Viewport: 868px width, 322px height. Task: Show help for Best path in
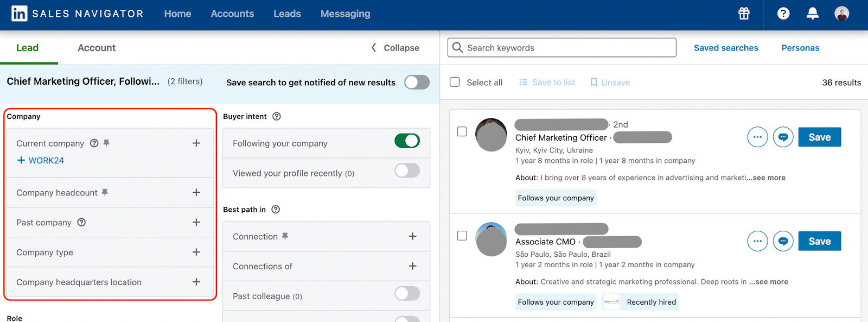point(276,210)
